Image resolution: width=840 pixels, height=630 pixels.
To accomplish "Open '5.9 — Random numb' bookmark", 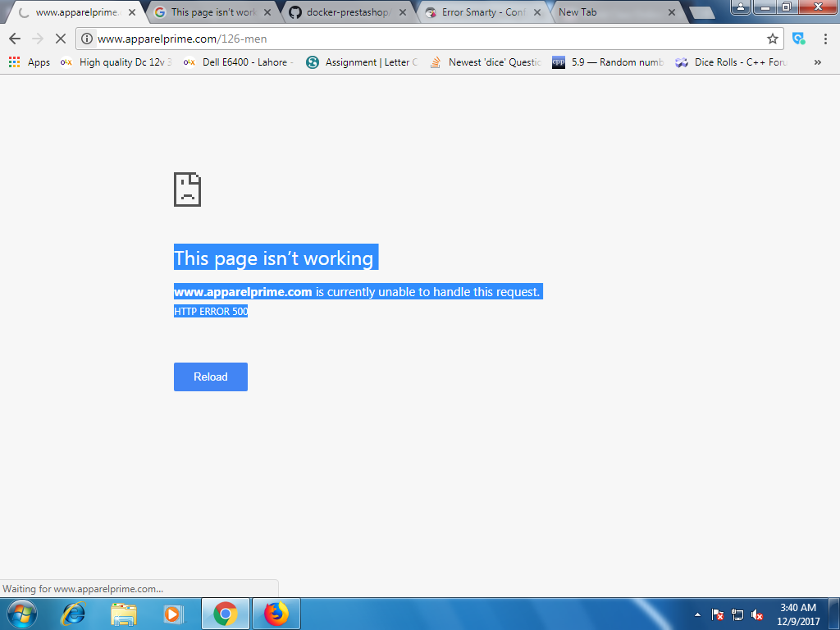I will click(x=608, y=62).
